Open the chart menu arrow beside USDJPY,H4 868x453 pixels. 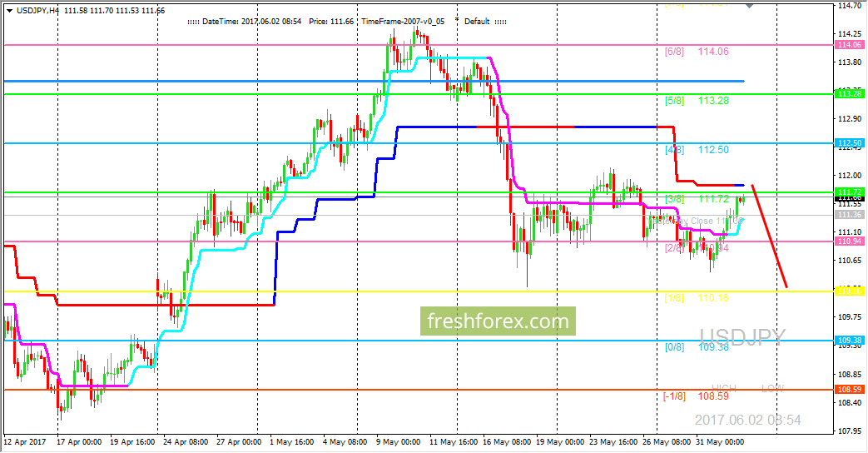click(x=9, y=11)
